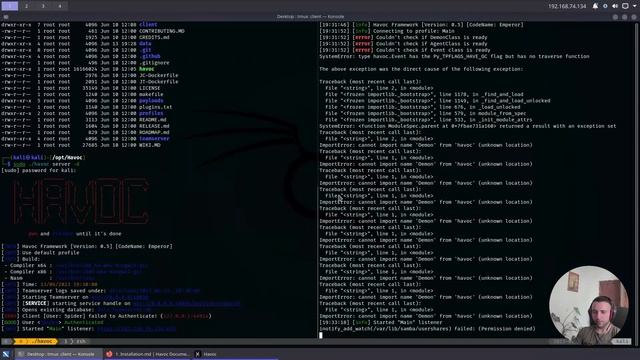The width and height of the screenshot is (640, 360).
Task: Switch to workspace 4 in the top panel
Action: pos(60,6)
